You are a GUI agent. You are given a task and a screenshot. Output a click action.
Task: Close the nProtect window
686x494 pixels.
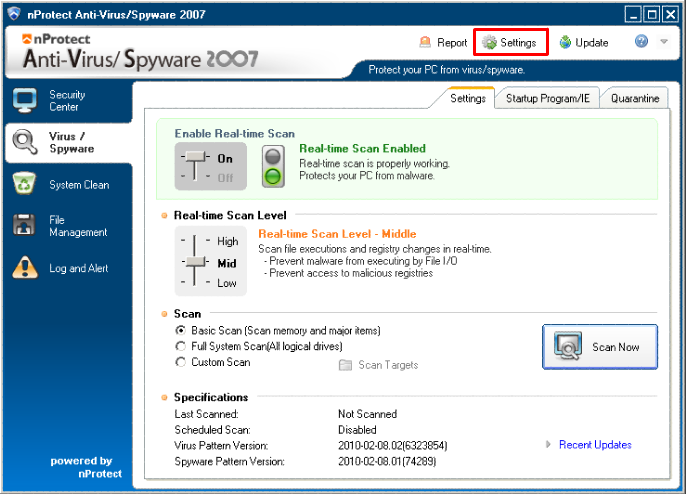671,14
